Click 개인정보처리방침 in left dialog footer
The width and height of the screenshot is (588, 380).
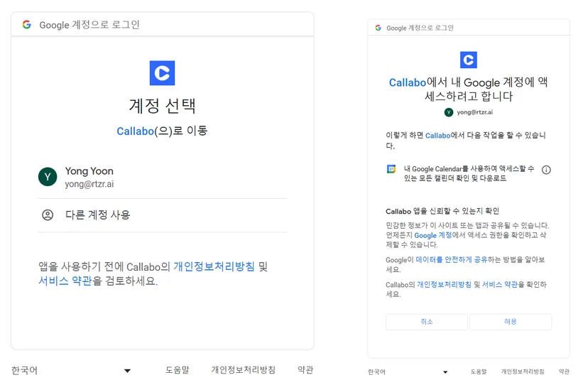coord(243,370)
